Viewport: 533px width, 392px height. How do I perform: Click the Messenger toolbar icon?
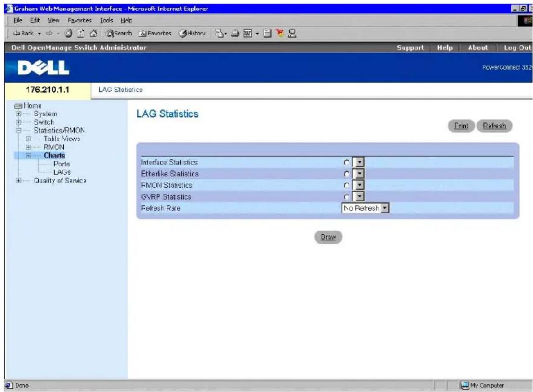click(x=292, y=33)
